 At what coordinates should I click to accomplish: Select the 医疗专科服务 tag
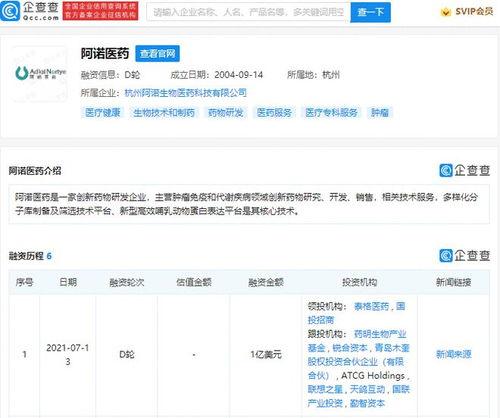tap(331, 113)
